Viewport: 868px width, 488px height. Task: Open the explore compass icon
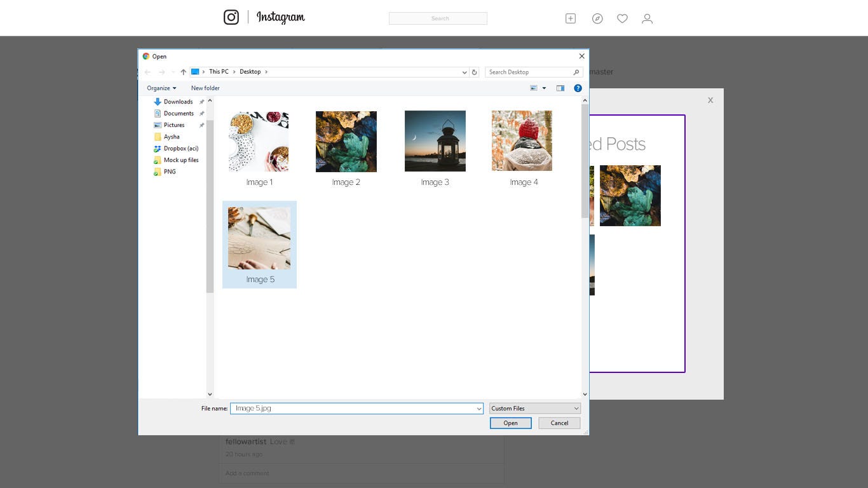(x=597, y=18)
